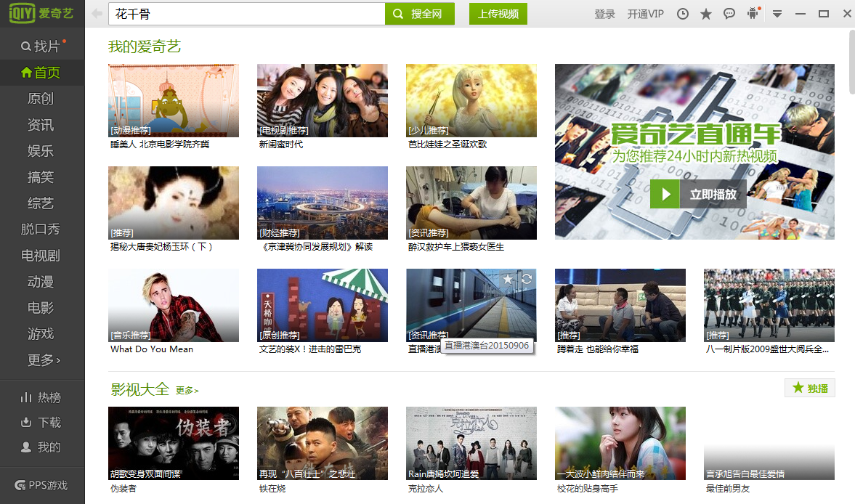Open the 原创 category
The image size is (855, 504).
41,99
